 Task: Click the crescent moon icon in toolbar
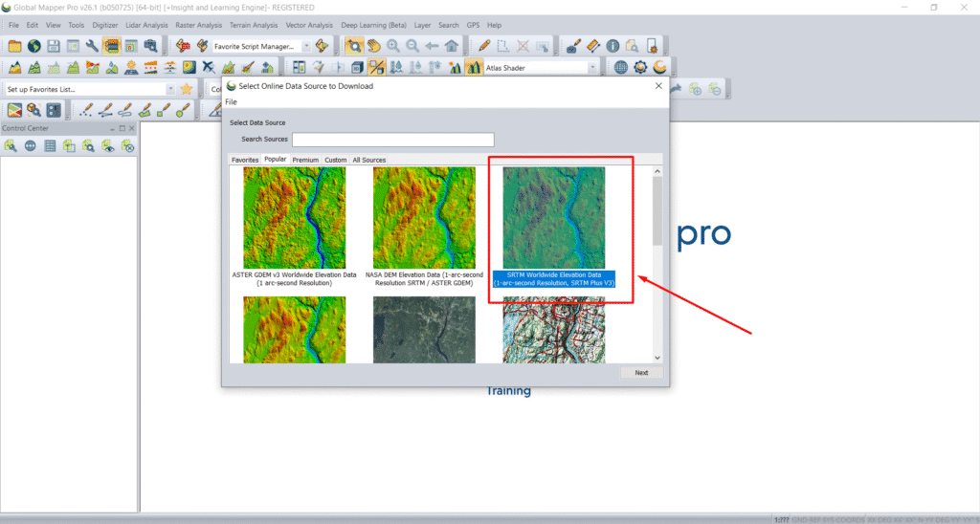[x=659, y=68]
